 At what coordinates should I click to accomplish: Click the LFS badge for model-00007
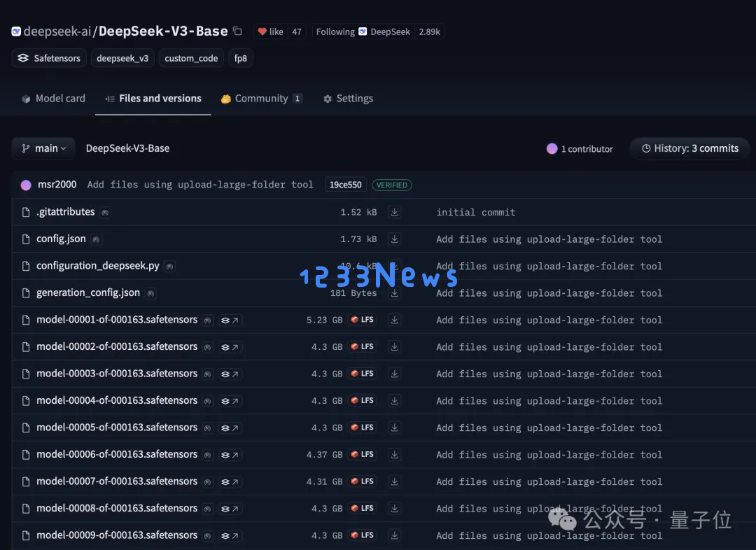pos(362,481)
